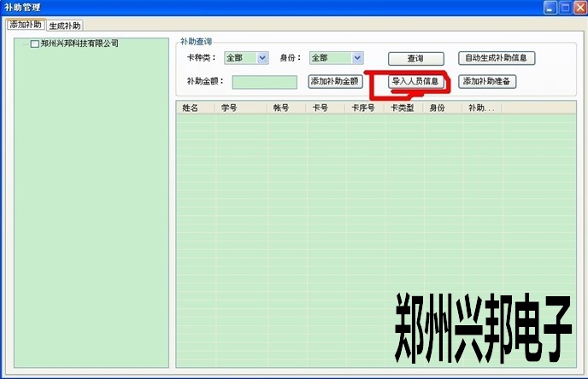The width and height of the screenshot is (588, 379).
Task: Sort by the 卡序号 column header
Action: coord(365,108)
